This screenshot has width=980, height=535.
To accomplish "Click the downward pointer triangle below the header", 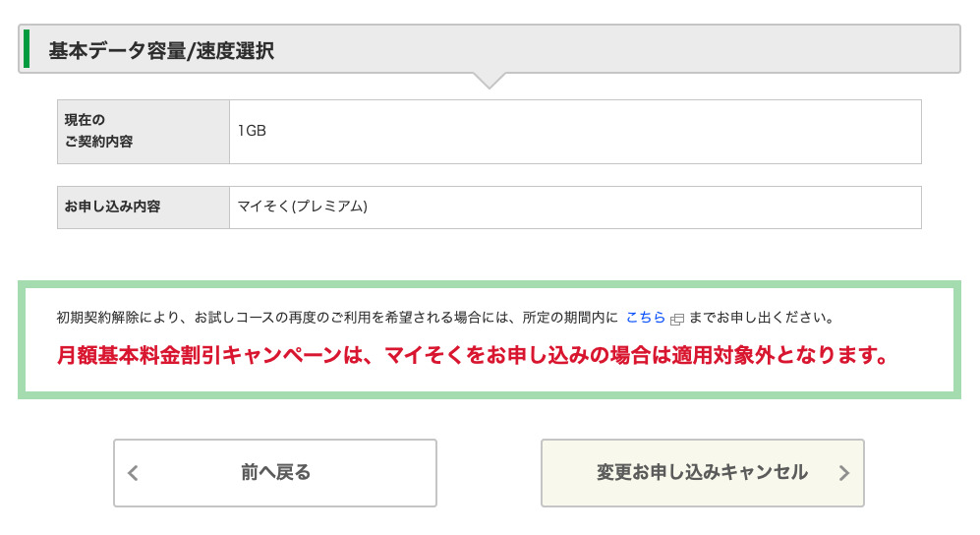I will tap(489, 81).
